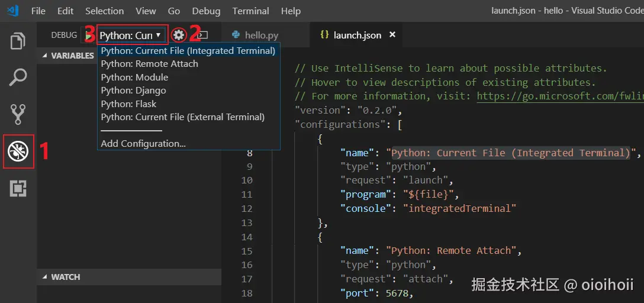
Task: Open launch.json via gear icon
Action: (179, 36)
